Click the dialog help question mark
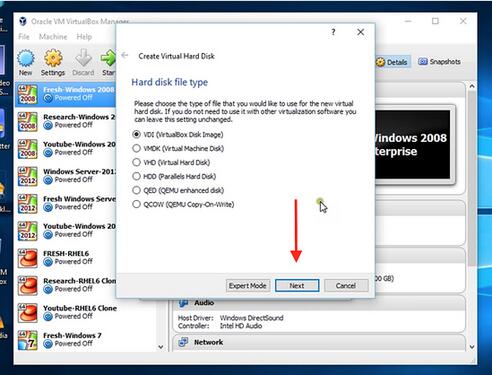The width and height of the screenshot is (492, 375). click(333, 32)
